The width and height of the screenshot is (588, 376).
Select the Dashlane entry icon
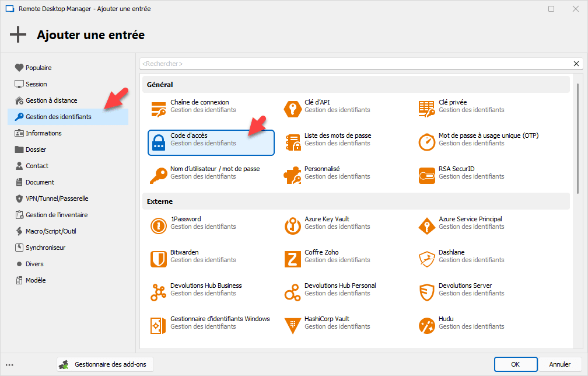[427, 259]
